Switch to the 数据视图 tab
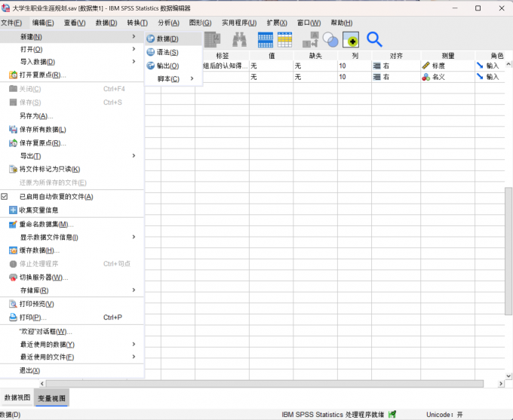513x420 pixels. pos(17,397)
